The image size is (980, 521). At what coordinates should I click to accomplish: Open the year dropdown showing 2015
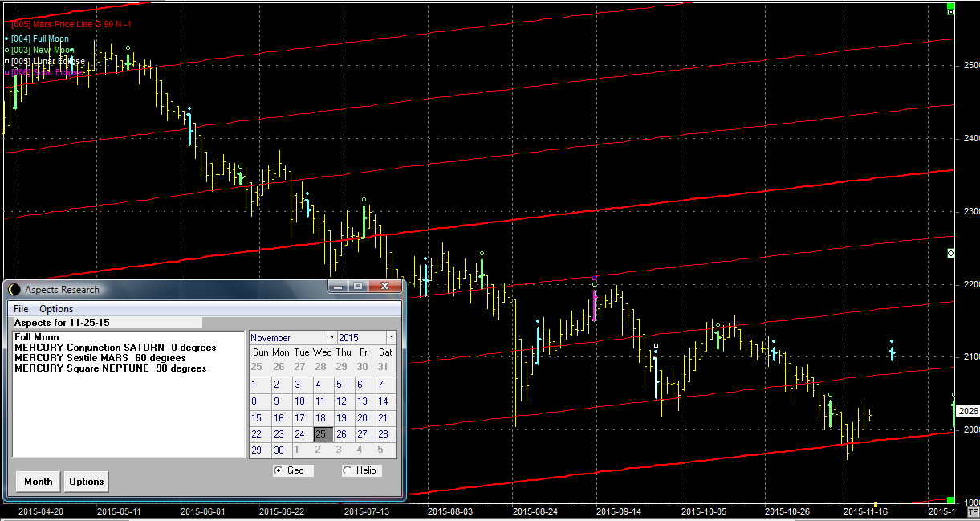click(391, 338)
